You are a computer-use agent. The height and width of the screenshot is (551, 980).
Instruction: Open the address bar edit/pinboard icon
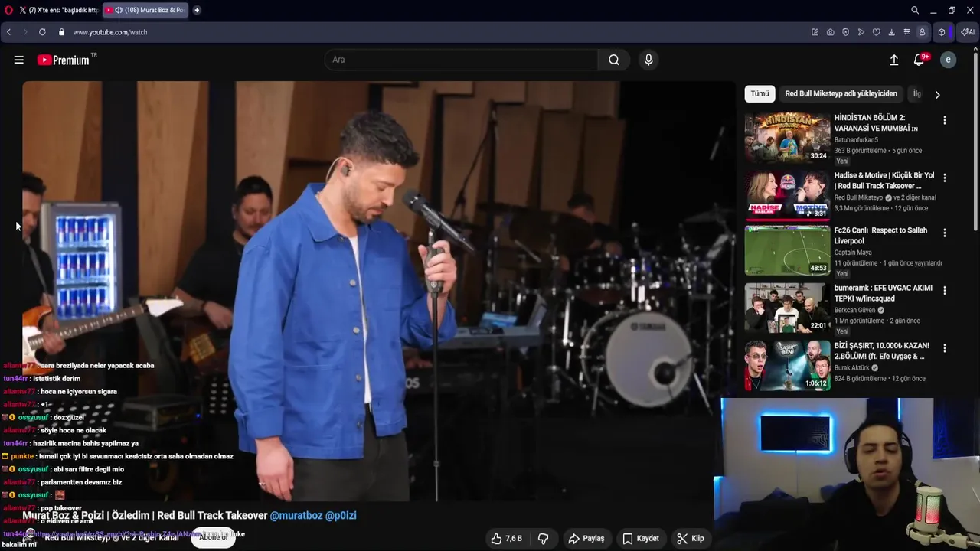tap(815, 32)
